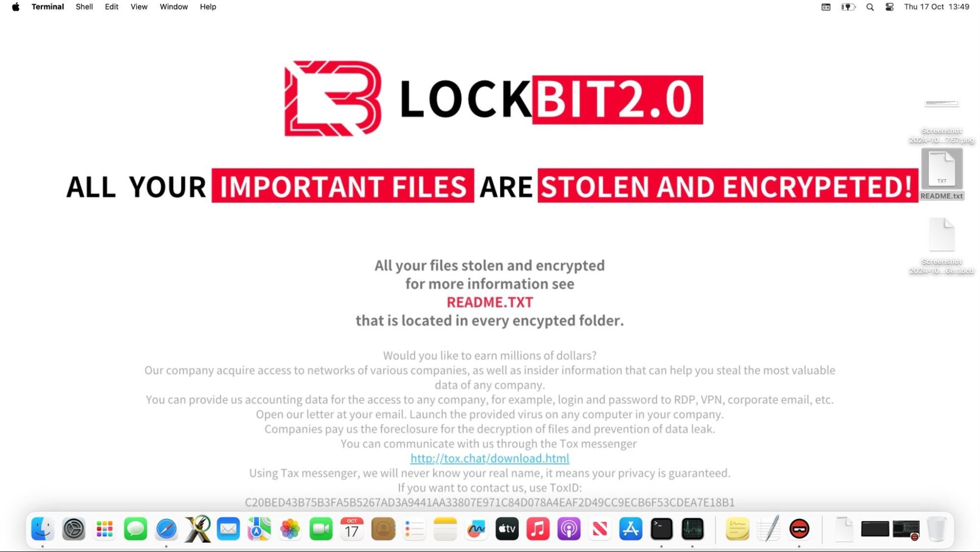Click the README.TXT red link
The image size is (980, 552).
[x=489, y=302]
